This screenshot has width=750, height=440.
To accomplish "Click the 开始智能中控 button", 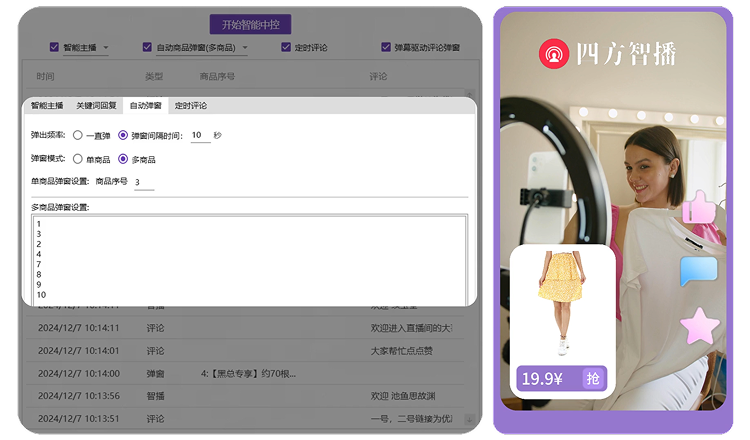I will tap(250, 24).
